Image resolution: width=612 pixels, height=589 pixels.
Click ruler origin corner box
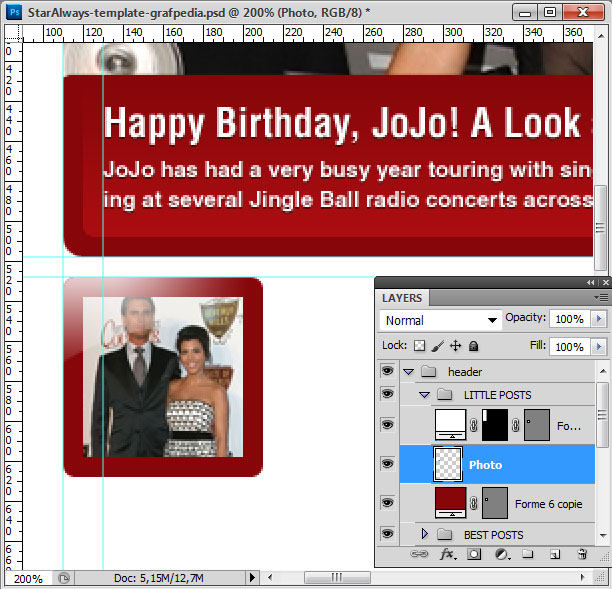coord(14,33)
